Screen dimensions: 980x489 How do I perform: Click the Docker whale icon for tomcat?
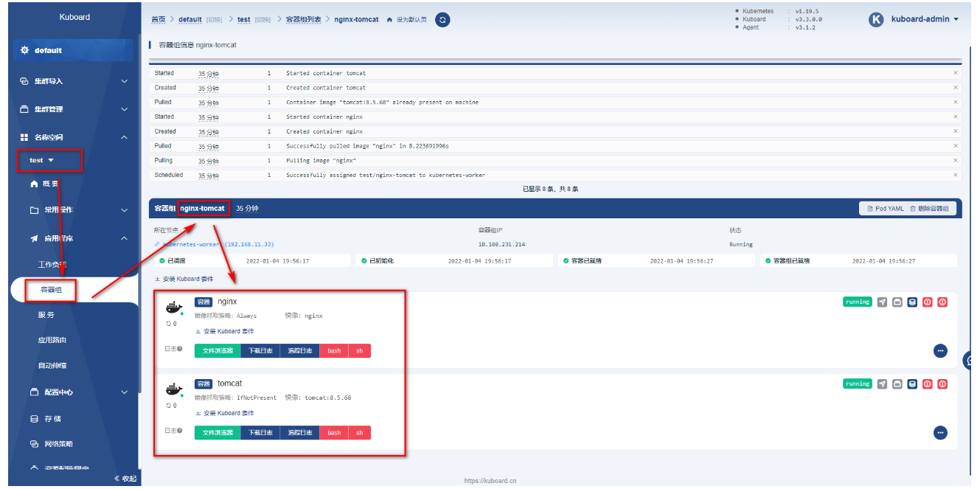click(173, 389)
